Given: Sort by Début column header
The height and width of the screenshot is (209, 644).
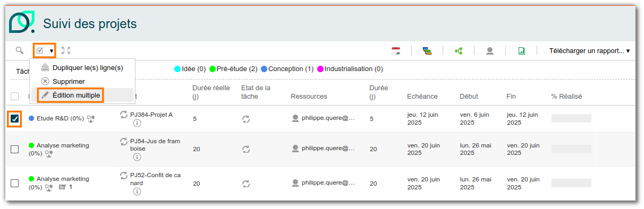Looking at the screenshot, I should (x=469, y=96).
